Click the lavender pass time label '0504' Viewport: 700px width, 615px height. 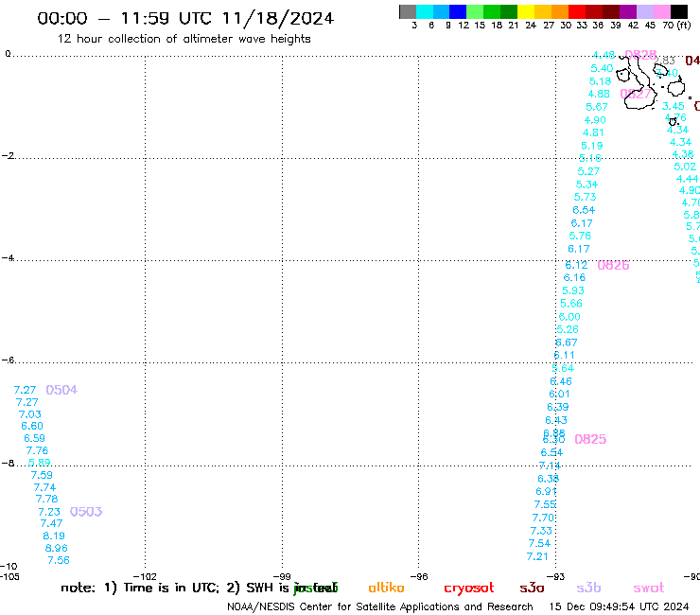point(61,390)
